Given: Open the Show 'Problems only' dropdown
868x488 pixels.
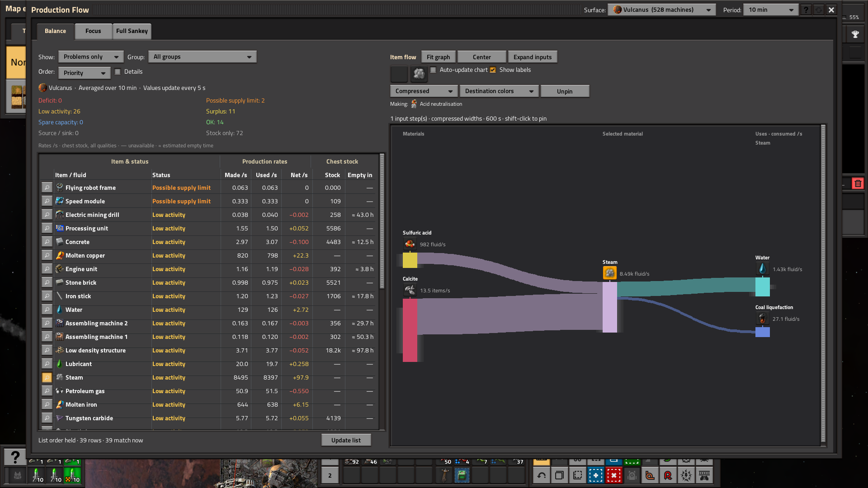Looking at the screenshot, I should pos(91,57).
